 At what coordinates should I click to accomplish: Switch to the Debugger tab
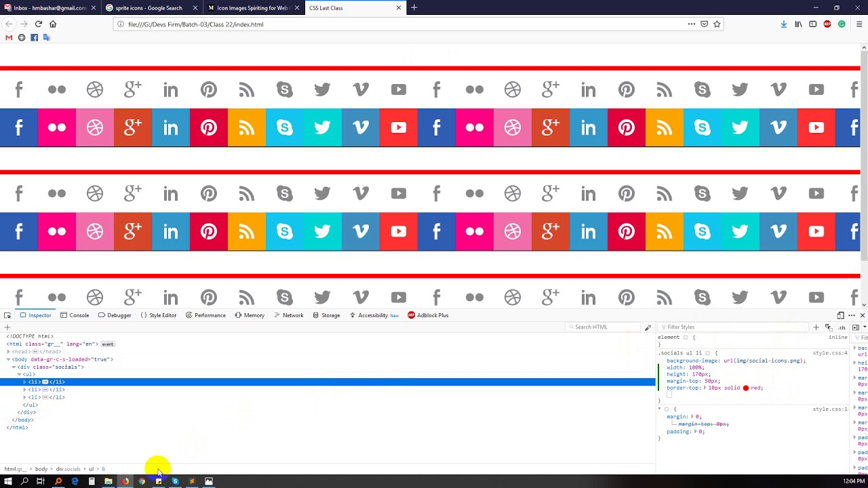[115, 315]
